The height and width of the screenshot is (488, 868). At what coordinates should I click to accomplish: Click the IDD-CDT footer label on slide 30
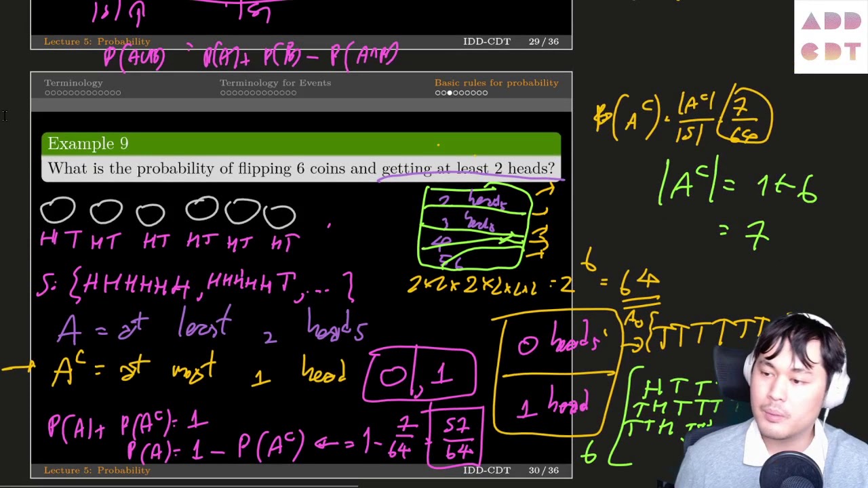[x=487, y=470]
